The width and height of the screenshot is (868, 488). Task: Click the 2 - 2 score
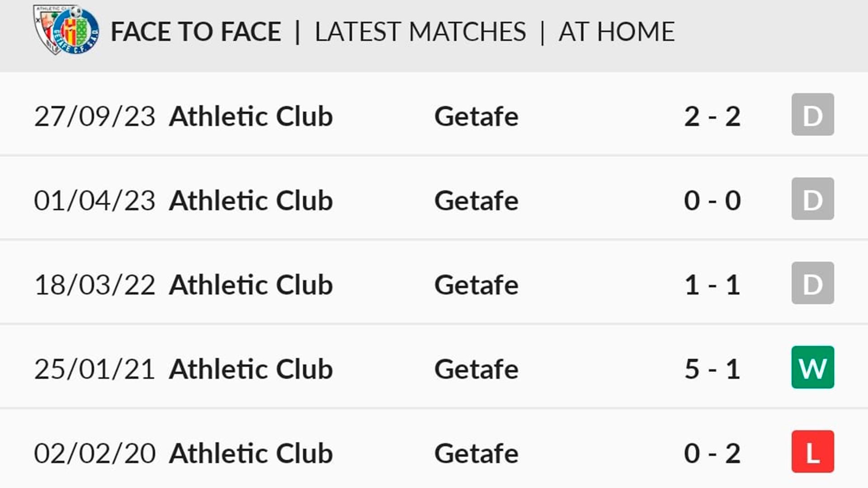coord(712,117)
